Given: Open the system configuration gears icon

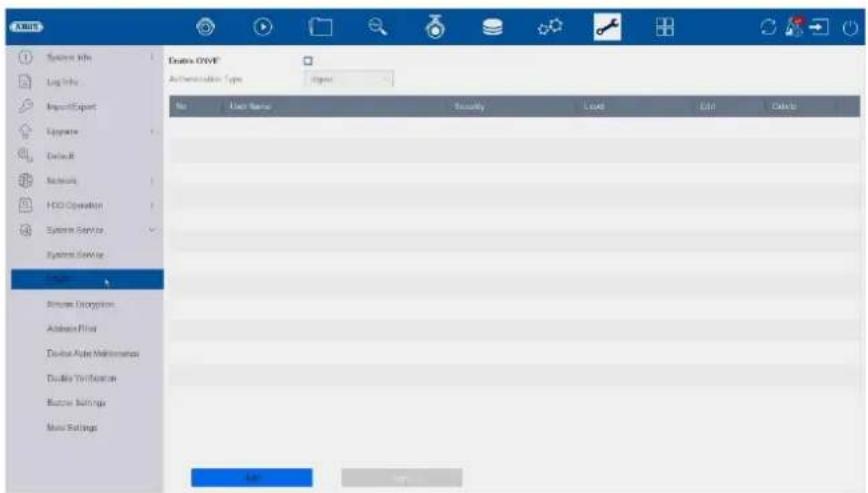Looking at the screenshot, I should click(550, 27).
